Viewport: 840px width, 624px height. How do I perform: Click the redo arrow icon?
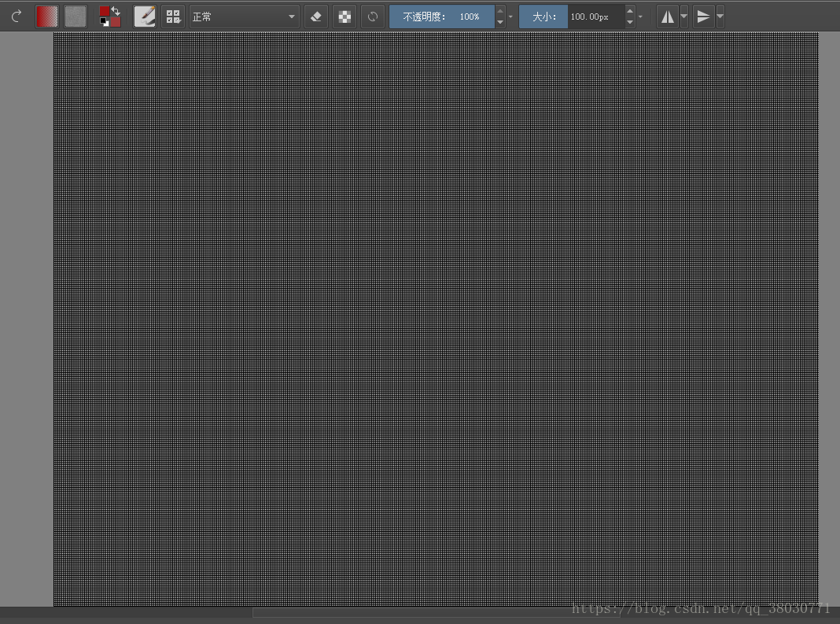17,17
